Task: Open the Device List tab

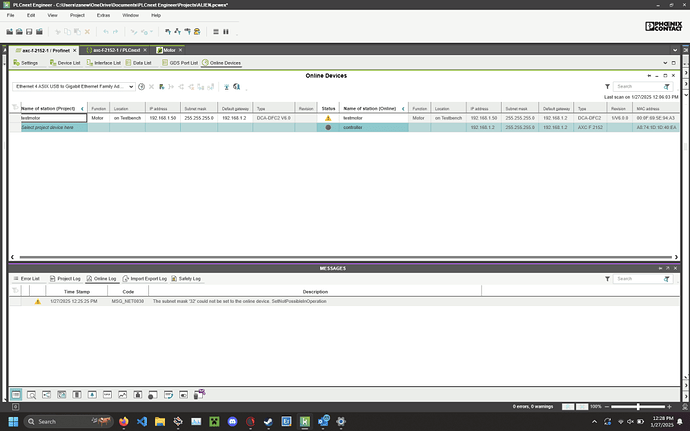Action: coord(65,62)
